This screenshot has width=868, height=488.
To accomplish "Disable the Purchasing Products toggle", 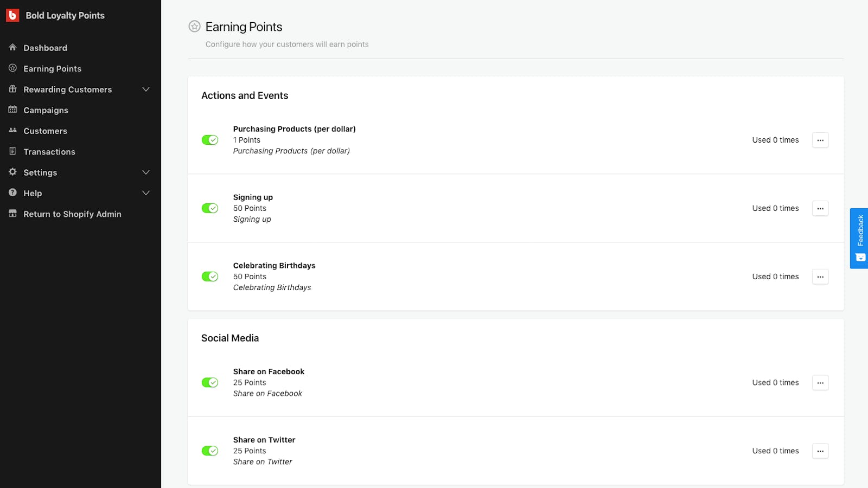I will 210,140.
